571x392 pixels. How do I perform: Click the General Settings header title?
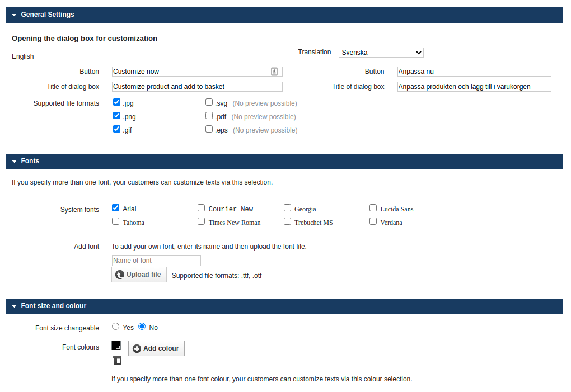click(48, 15)
